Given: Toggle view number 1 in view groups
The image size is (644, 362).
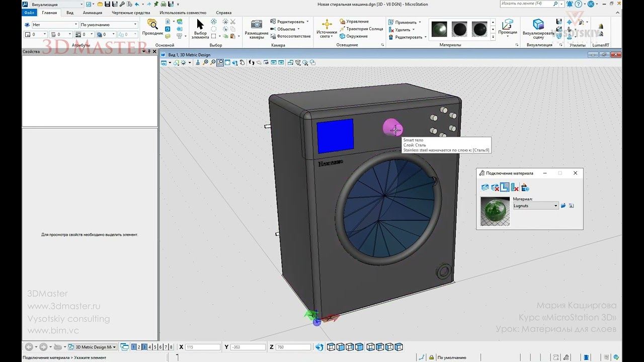Looking at the screenshot, I should click(x=134, y=347).
